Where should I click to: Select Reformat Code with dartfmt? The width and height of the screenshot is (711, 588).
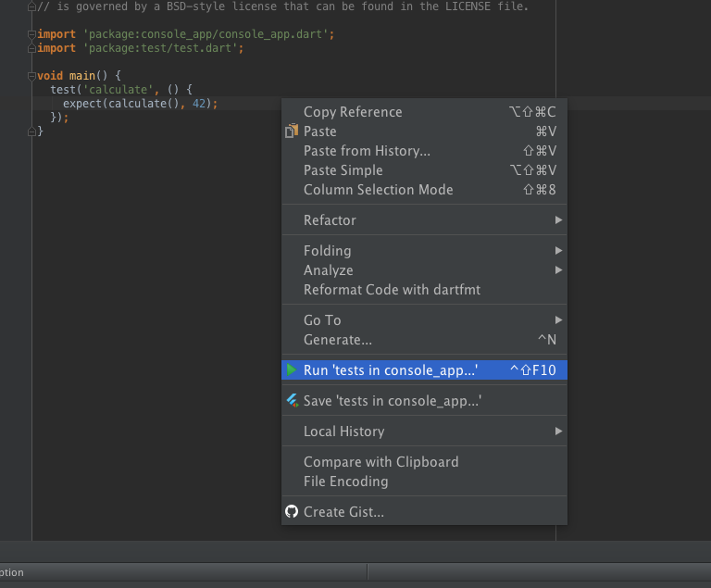[x=424, y=290]
